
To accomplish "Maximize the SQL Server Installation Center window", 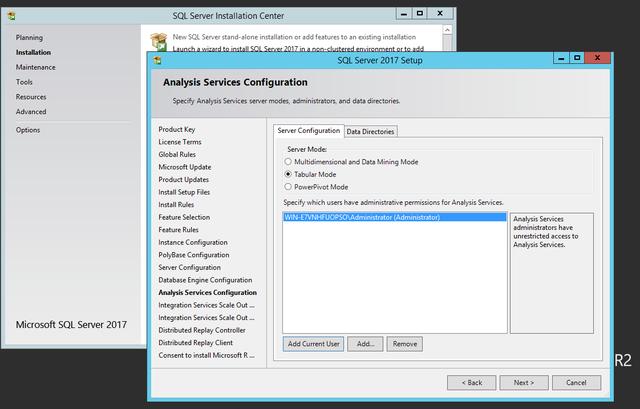I will 420,13.
